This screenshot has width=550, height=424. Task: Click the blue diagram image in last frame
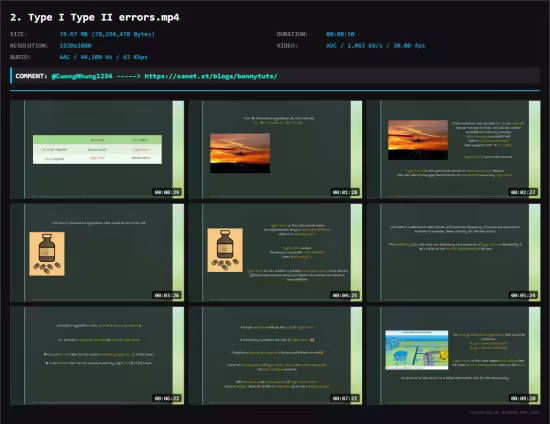pos(417,350)
